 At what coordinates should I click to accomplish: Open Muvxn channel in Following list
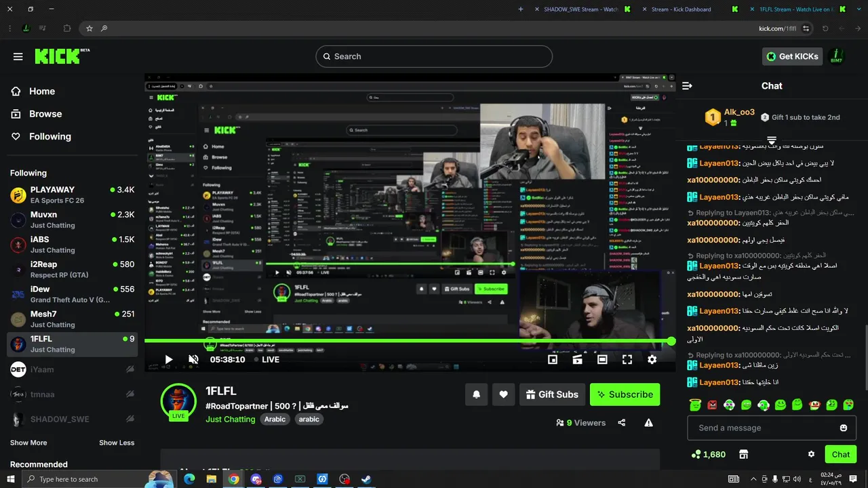coord(72,220)
